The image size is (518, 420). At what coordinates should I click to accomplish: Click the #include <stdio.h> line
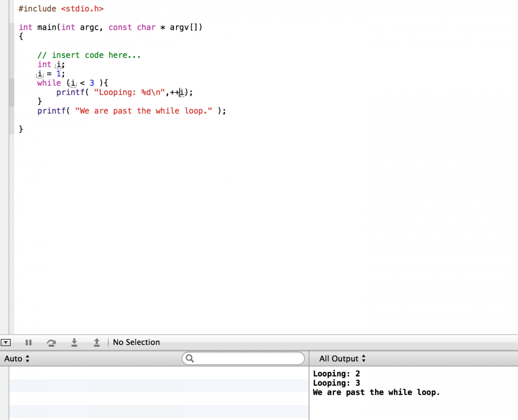(61, 9)
